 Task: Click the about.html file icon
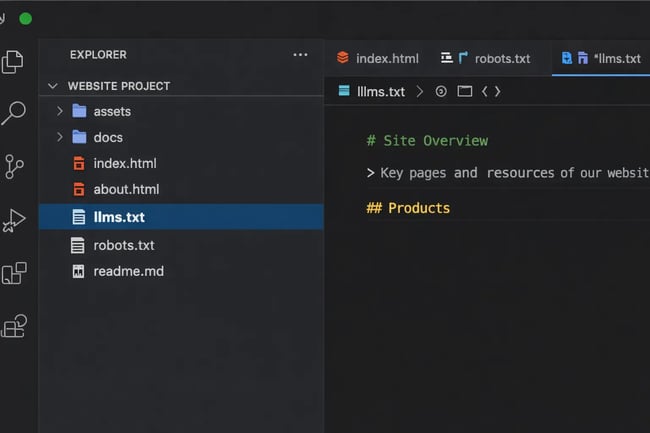tap(79, 189)
